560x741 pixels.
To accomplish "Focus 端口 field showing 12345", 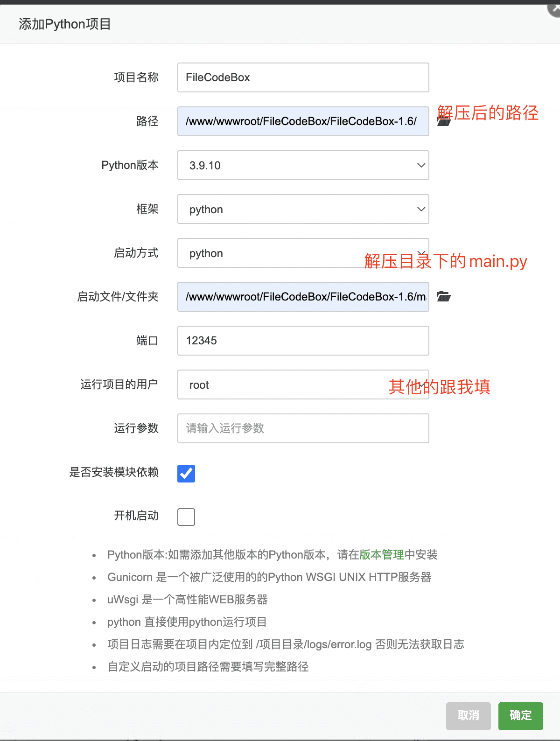I will pos(303,341).
